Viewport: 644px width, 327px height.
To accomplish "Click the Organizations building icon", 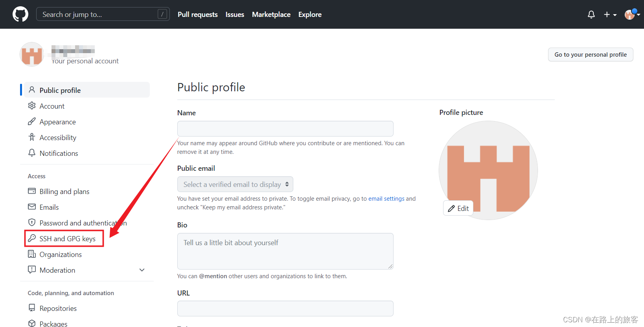I will [32, 254].
